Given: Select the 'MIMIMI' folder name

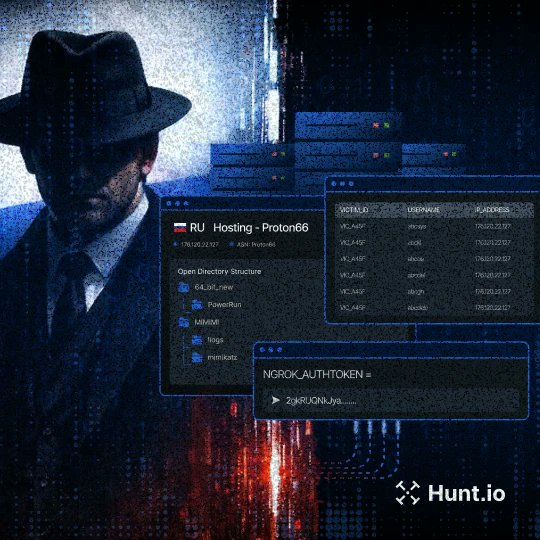Looking at the screenshot, I should [x=207, y=322].
